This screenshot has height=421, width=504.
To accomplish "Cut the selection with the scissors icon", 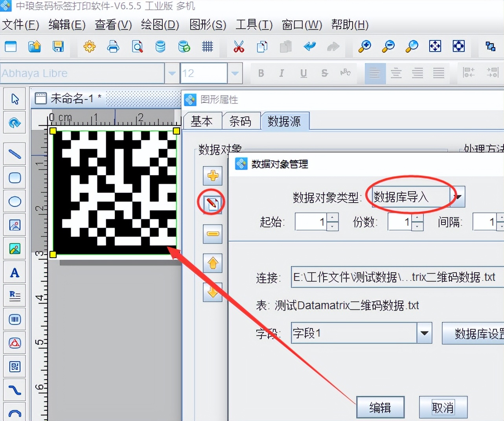I will [239, 46].
